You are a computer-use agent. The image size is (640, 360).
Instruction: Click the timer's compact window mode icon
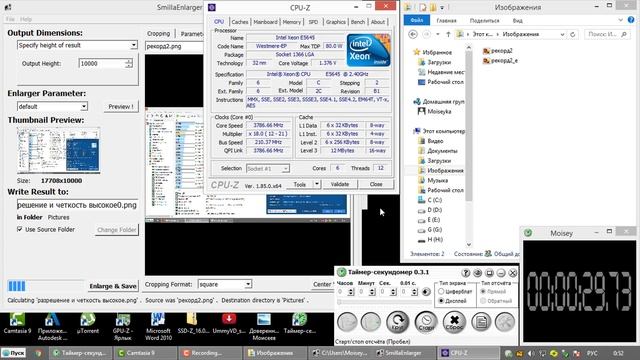tap(489, 273)
